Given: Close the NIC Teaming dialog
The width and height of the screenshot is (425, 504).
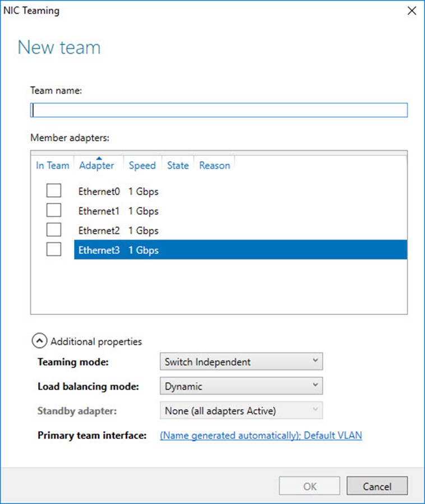Looking at the screenshot, I should click(x=412, y=11).
